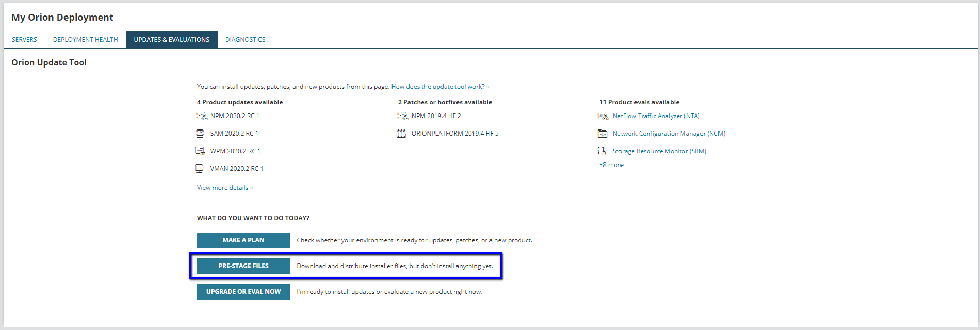Switch to the Servers tab

tap(24, 40)
